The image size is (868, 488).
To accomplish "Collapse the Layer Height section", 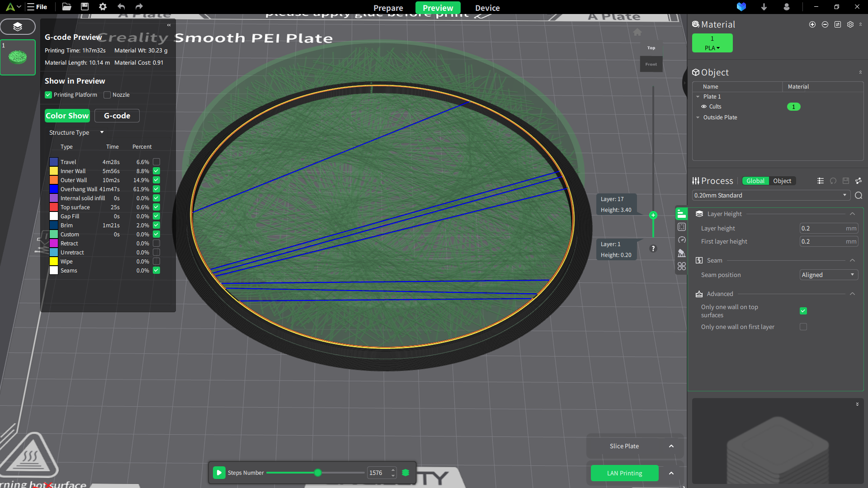I will point(852,214).
